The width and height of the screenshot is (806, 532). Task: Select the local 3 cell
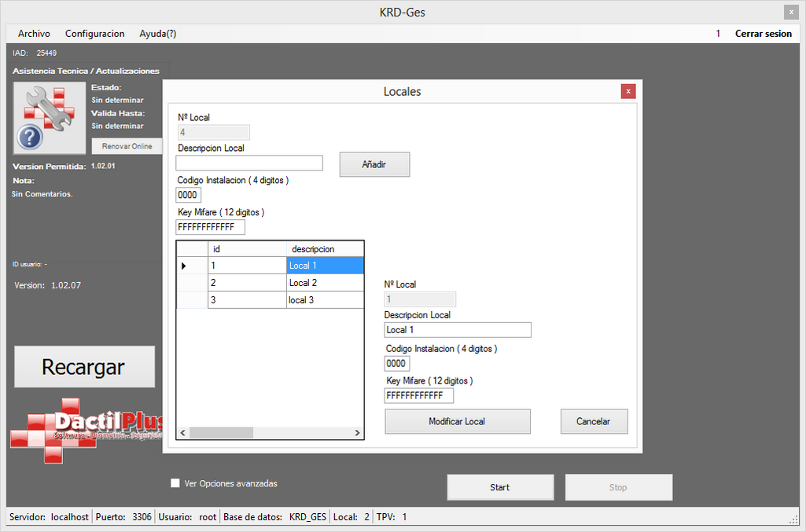pos(325,300)
